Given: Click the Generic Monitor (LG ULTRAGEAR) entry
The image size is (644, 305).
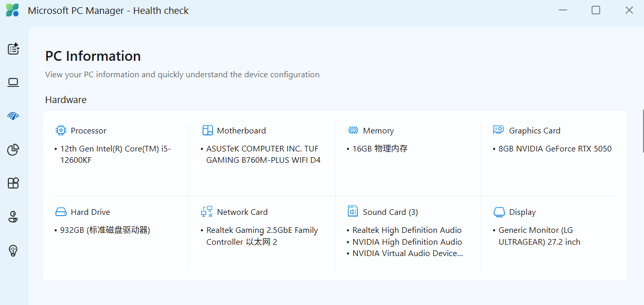Looking at the screenshot, I should [x=539, y=236].
